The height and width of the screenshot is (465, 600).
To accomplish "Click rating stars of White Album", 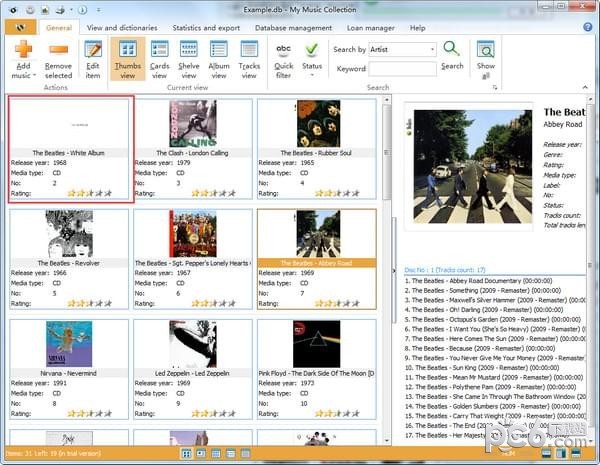I will pos(90,193).
